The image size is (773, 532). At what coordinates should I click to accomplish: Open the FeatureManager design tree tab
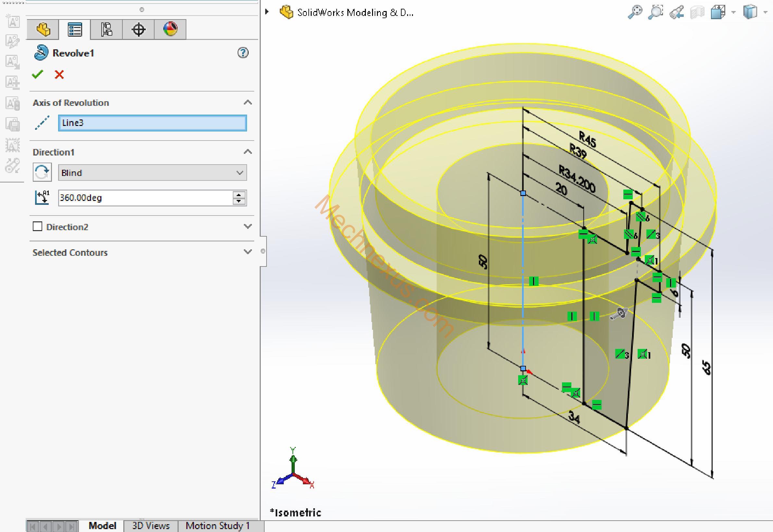pos(43,30)
